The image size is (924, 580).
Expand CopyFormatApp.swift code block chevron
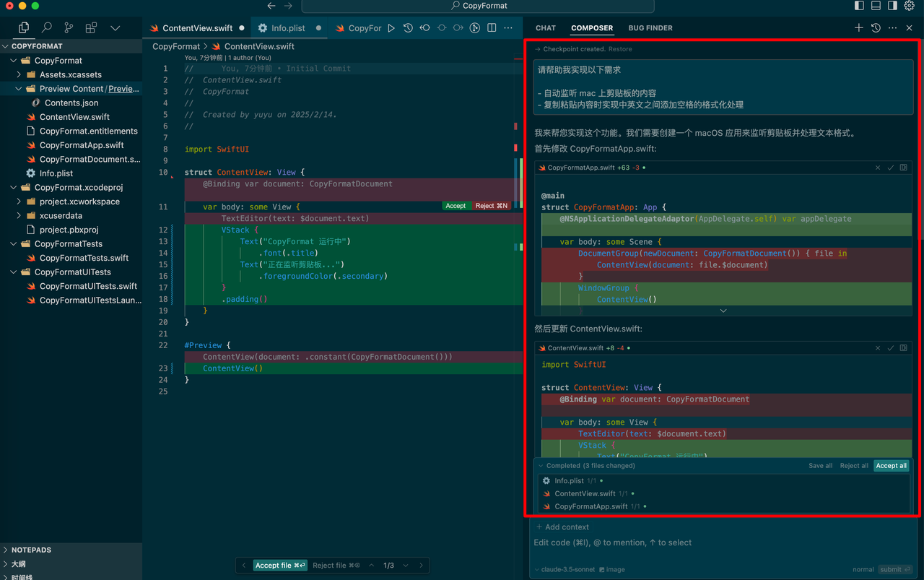click(x=723, y=311)
